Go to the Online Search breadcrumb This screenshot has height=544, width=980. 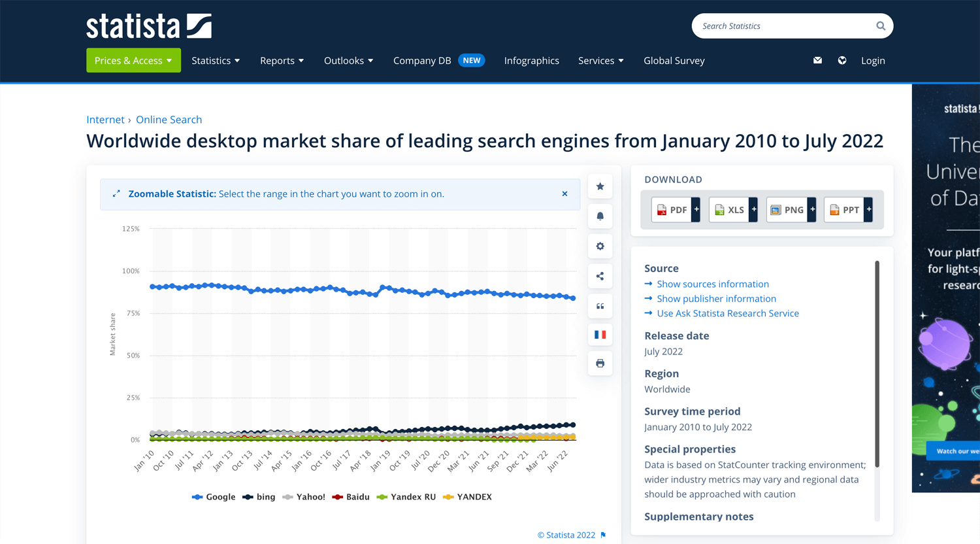tap(169, 120)
